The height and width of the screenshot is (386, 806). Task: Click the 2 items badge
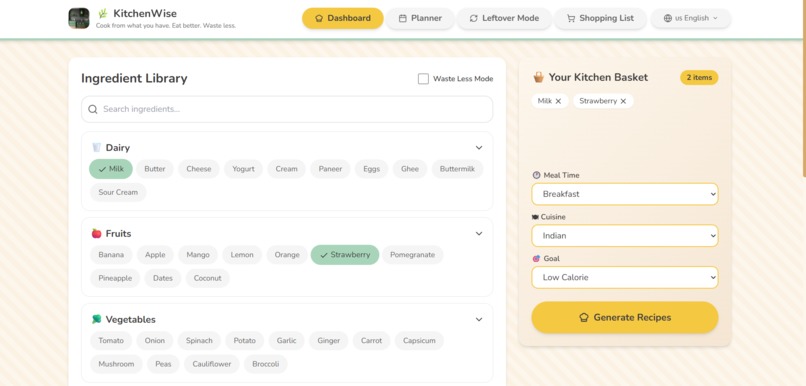[x=699, y=78]
